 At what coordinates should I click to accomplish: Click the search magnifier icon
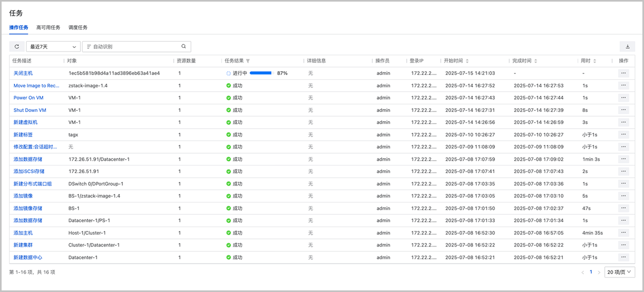coord(184,47)
